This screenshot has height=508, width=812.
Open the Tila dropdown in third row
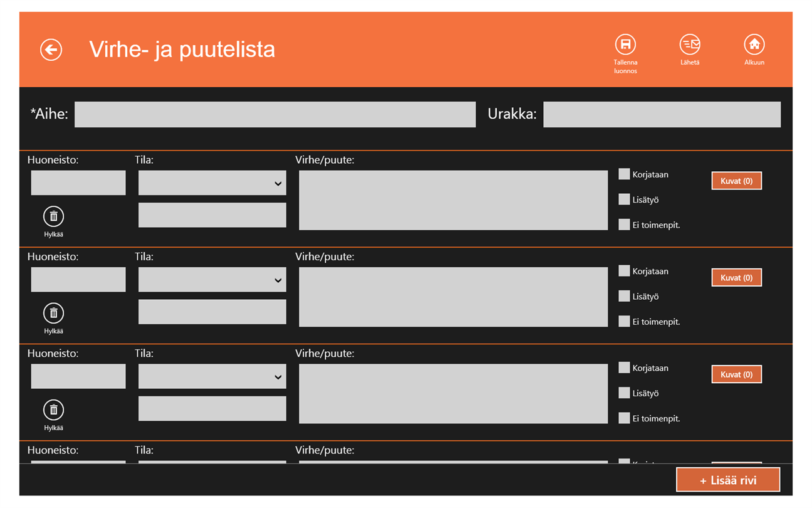click(x=212, y=376)
